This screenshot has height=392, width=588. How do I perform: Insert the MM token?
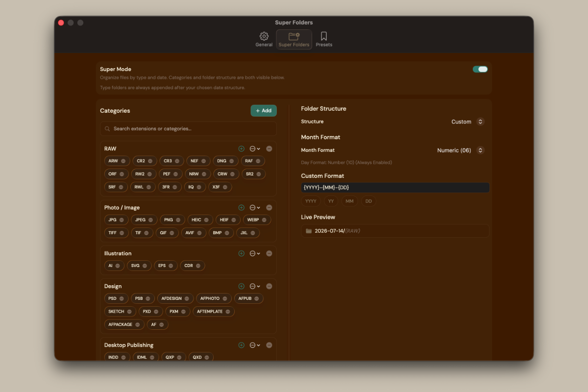click(349, 201)
